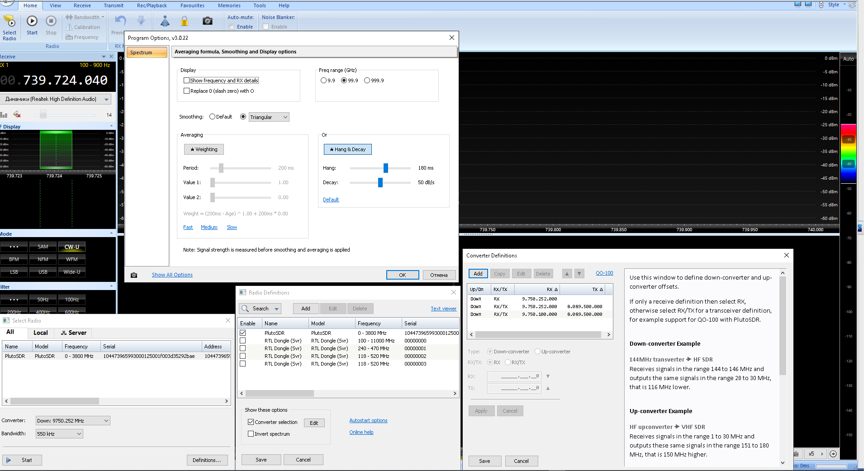Open the Bandwidth 550 kHz dropdown

point(59,434)
